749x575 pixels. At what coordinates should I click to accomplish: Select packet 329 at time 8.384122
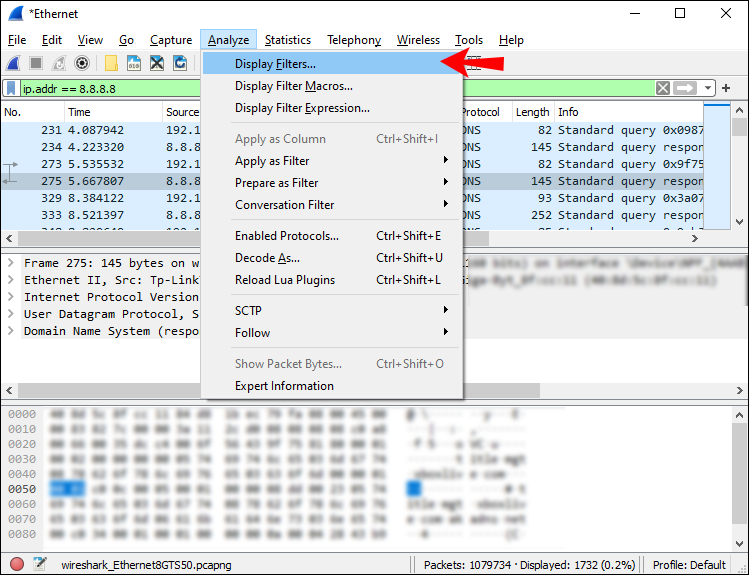coord(101,198)
